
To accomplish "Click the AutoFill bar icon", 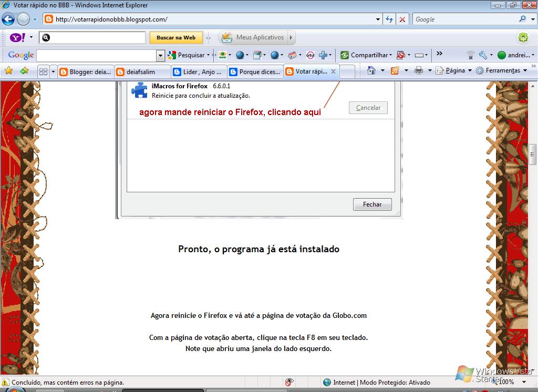I will coord(419,55).
